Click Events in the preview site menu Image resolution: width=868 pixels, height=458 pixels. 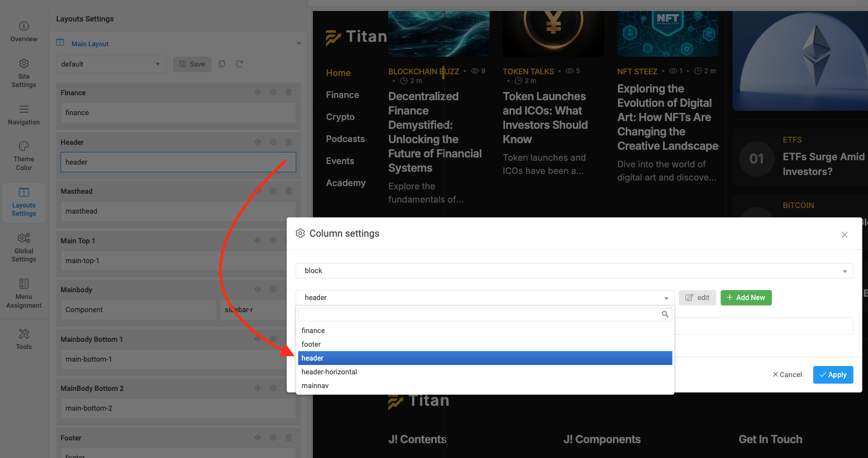click(x=340, y=161)
